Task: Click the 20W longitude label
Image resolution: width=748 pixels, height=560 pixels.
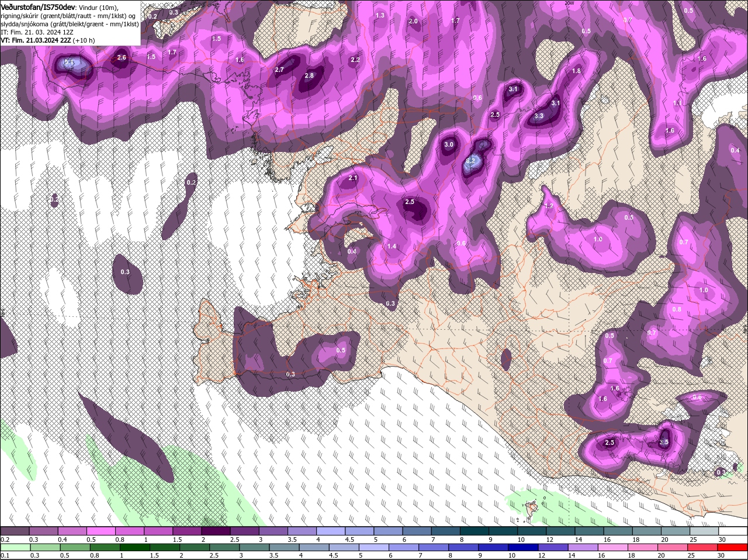Action: click(570, 2)
